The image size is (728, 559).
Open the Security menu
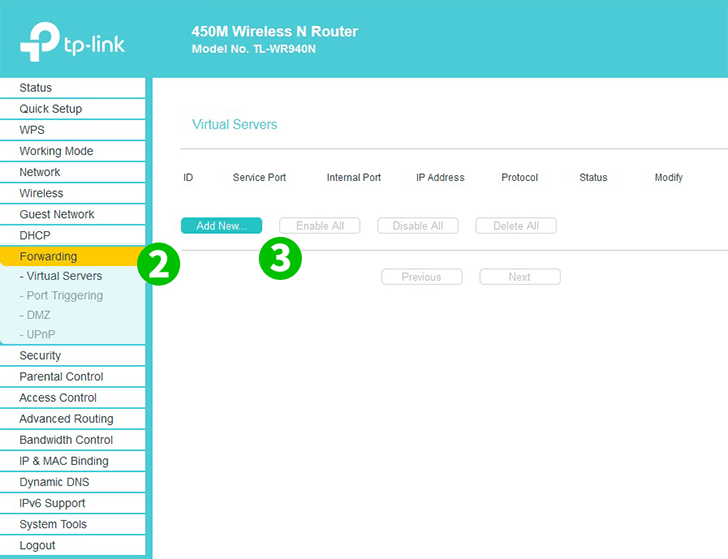point(40,356)
